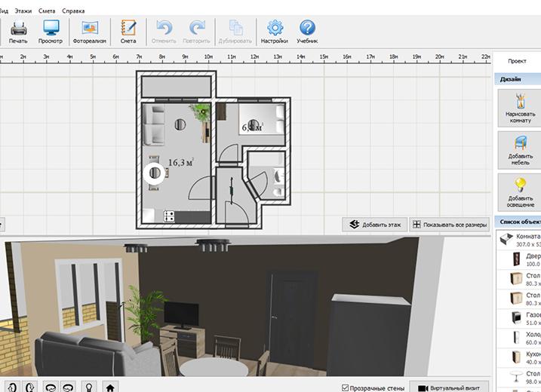Image resolution: width=541 pixels, height=392 pixels.
Task: Toggle the light bulb icon under 3D view
Action: point(89,387)
